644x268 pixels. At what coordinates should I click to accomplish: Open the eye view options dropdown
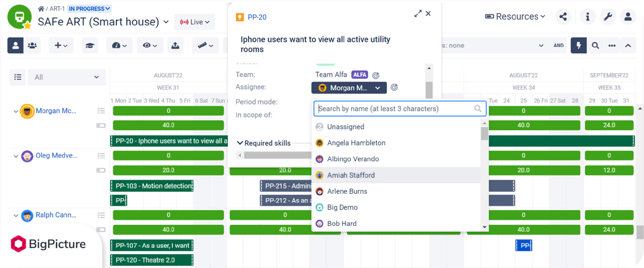pos(150,45)
